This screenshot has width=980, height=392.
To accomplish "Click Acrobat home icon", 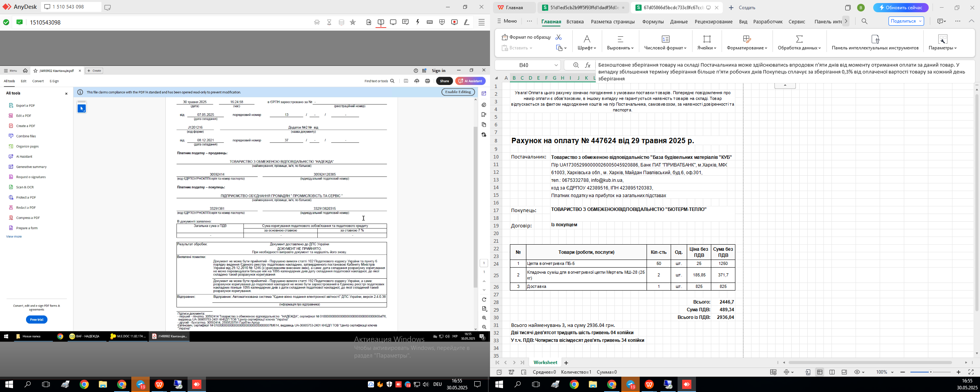I will (25, 70).
